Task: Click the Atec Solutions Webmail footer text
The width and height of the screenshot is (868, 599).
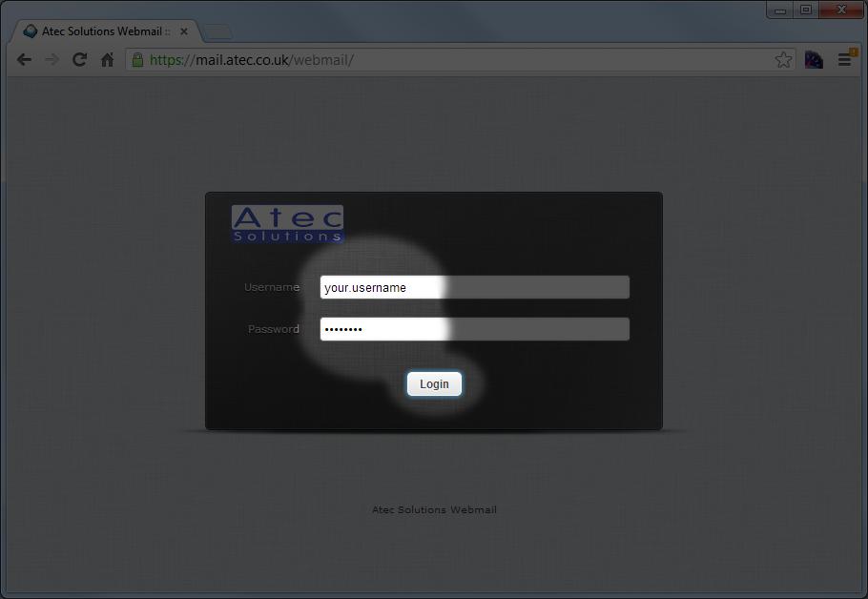Action: pos(434,510)
